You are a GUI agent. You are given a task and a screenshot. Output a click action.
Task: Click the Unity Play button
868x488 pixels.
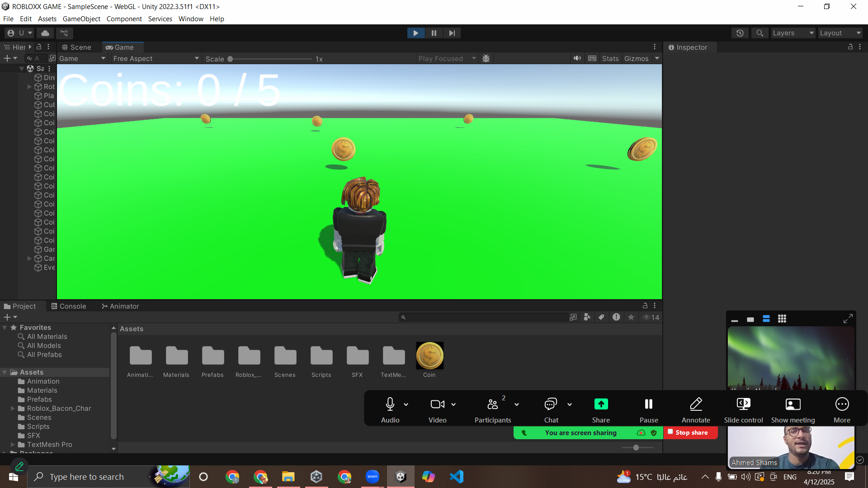point(415,33)
